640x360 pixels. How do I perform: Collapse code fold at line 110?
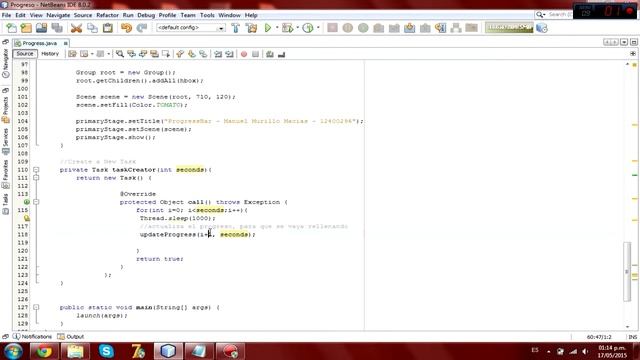[36, 169]
